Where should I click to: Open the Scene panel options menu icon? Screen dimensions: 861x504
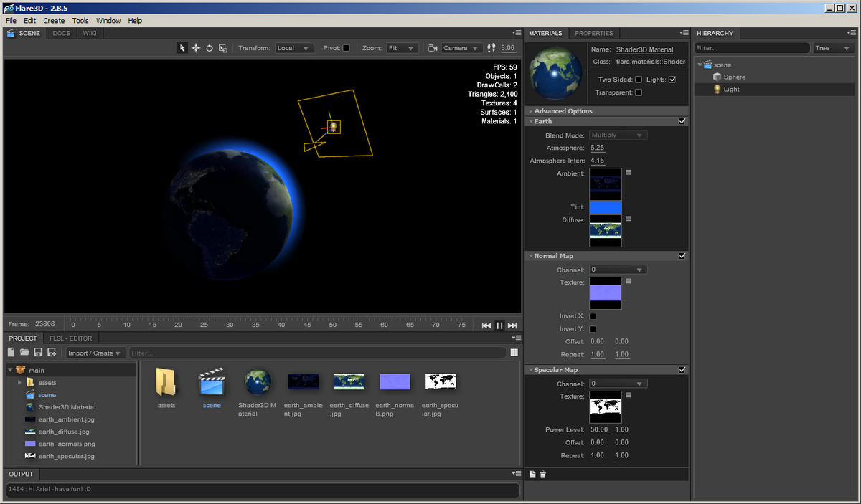[x=517, y=33]
